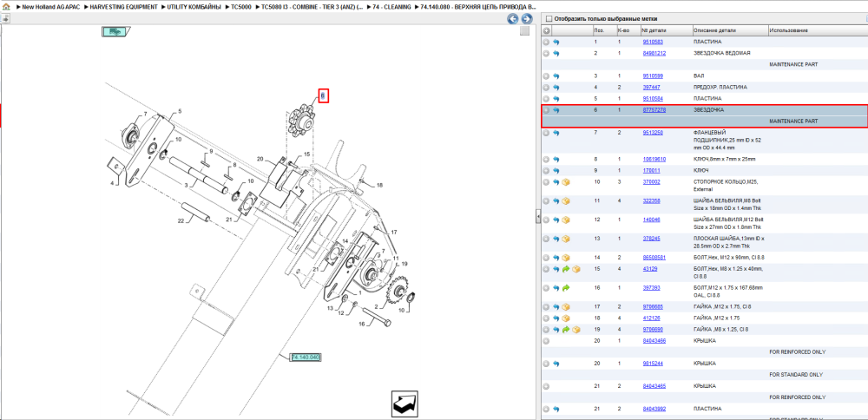
Task: Click the select-all circle in table header
Action: 546,31
